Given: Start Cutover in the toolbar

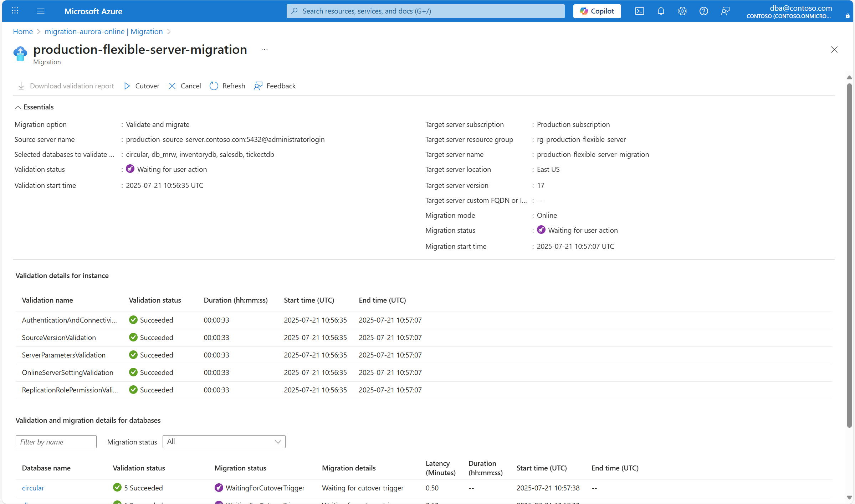Looking at the screenshot, I should 142,86.
